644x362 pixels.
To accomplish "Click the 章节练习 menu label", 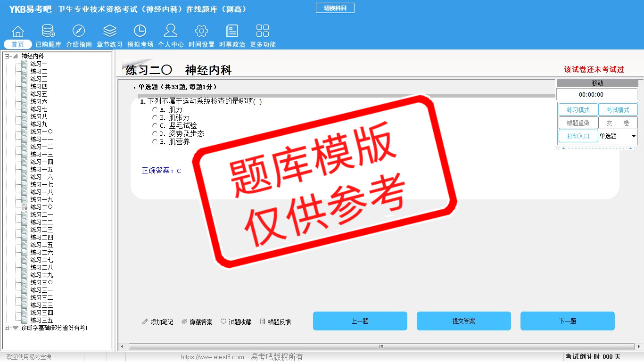I will [x=109, y=45].
